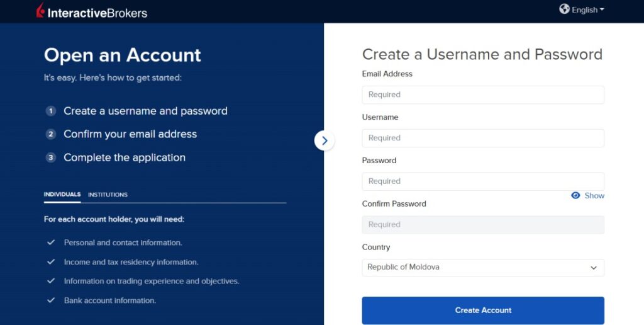Toggle password visibility with Show
The image size is (644, 325).
pos(594,195)
